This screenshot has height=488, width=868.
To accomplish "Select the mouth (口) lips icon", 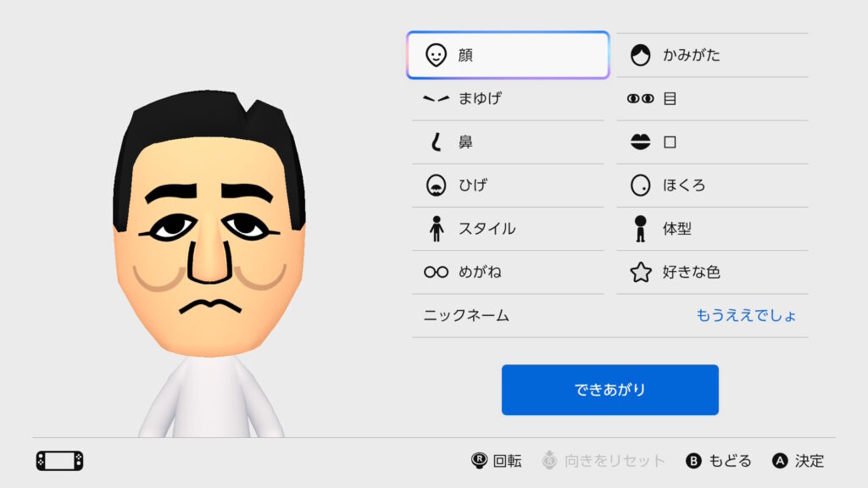I will tap(640, 142).
